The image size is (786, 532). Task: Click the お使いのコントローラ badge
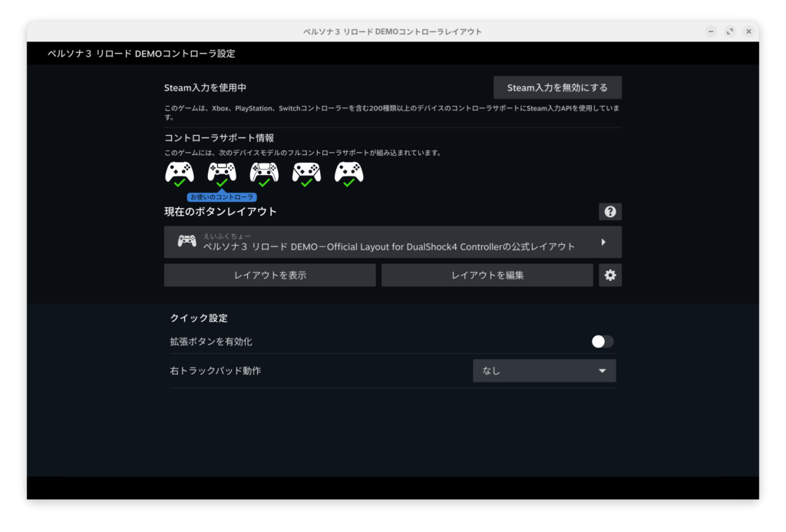[x=222, y=197]
